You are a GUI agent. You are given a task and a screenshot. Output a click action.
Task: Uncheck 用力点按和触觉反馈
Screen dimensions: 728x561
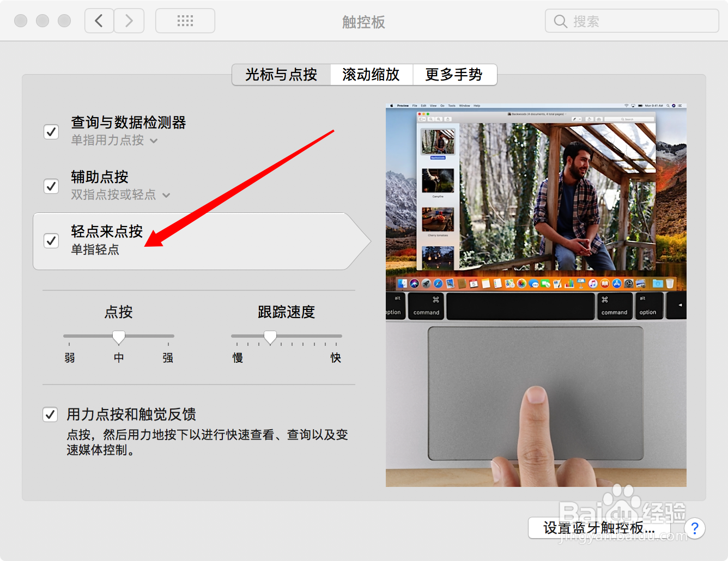50,414
